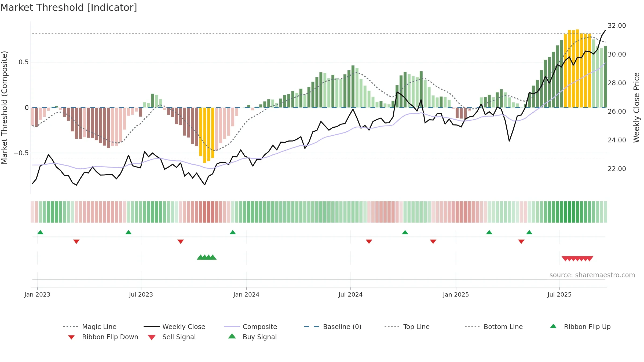Click the red triangle icon in Ribbon Flip Down legend
Viewport: 644px width, 362px height.
[x=71, y=337]
